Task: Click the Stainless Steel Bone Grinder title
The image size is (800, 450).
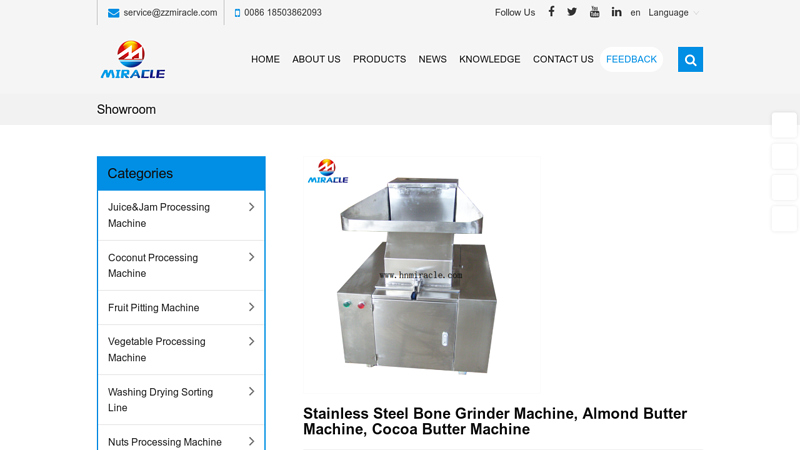Action: pos(495,421)
